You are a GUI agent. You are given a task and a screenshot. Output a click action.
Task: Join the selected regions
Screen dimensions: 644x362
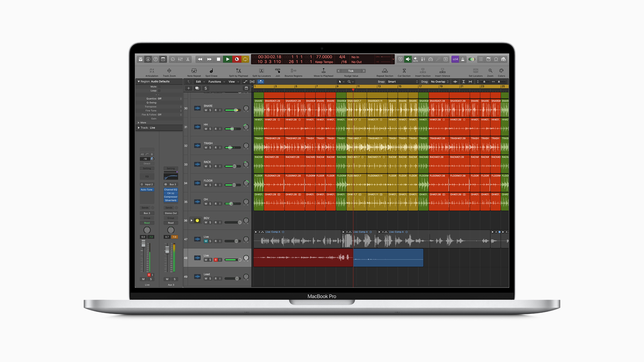pos(278,71)
